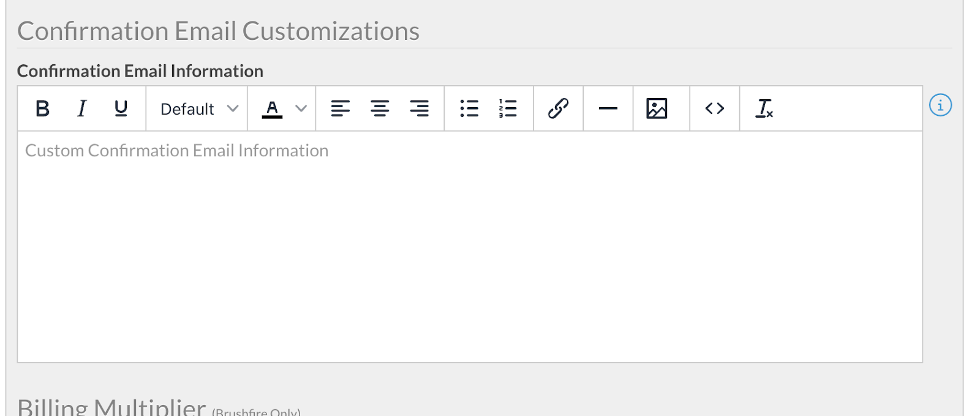Toggle underline formatting
Screen dimensions: 980x416
point(121,108)
